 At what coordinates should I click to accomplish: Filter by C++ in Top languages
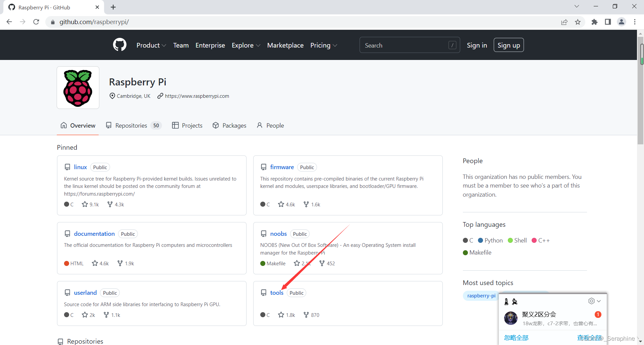point(541,240)
